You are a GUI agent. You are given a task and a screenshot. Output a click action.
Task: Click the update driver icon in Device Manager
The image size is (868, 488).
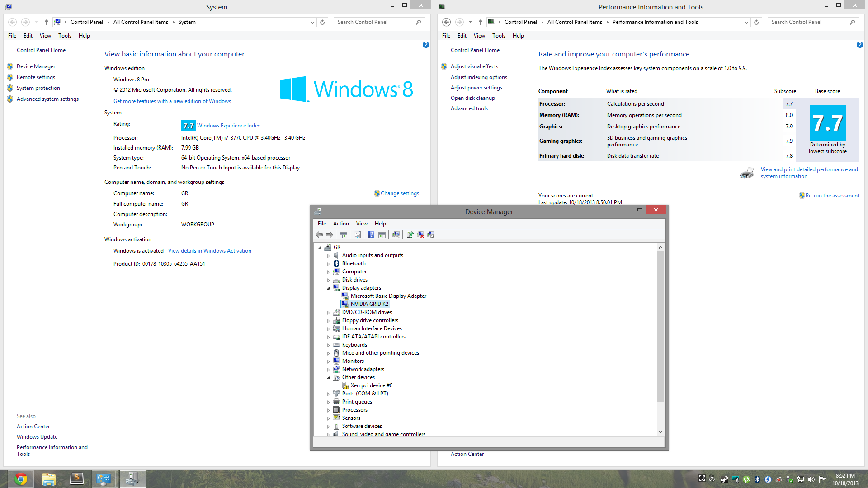[411, 234]
